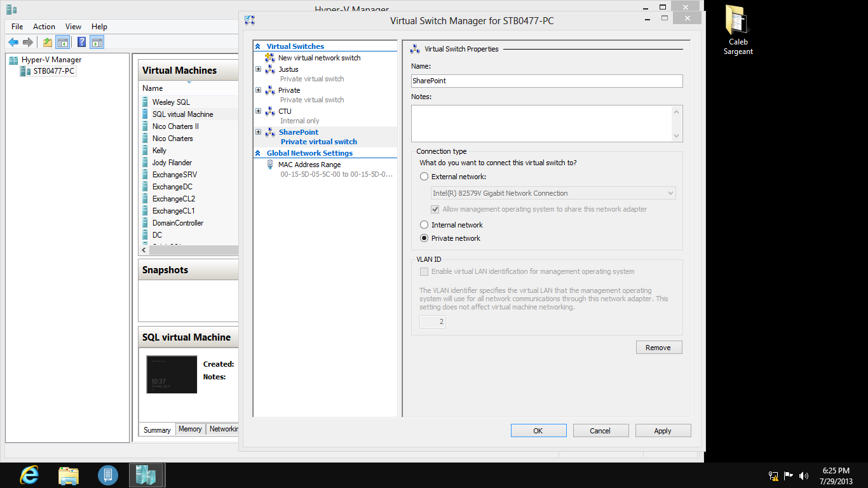Viewport: 868px width, 488px height.
Task: Collapse the Virtual Switches section
Action: pyautogui.click(x=257, y=46)
